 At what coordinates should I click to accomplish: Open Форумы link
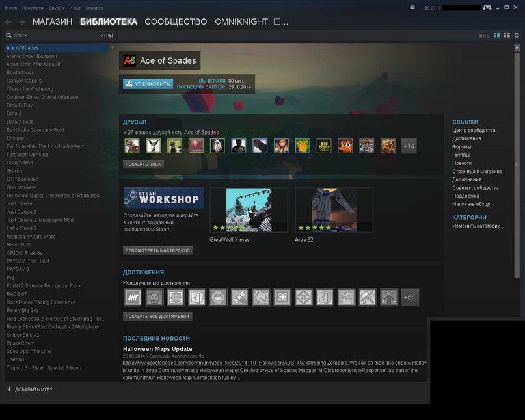(461, 146)
